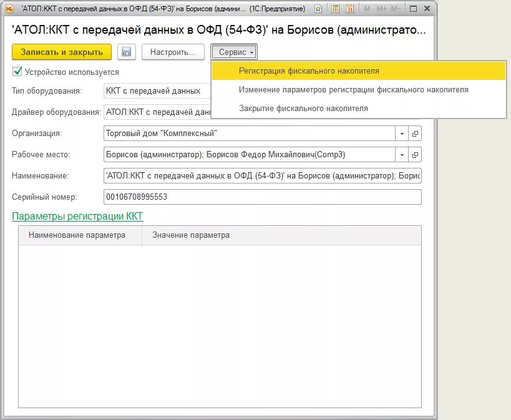Click into the Наименование text field
The image size is (511, 420).
click(263, 176)
